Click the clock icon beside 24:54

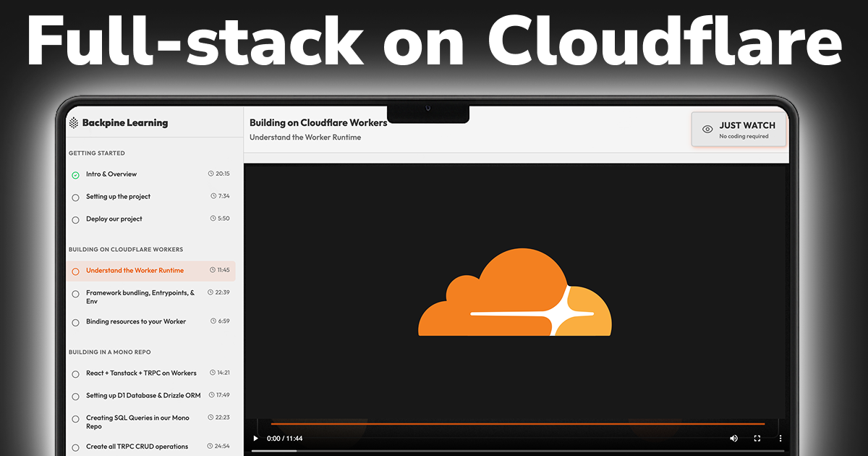point(210,446)
